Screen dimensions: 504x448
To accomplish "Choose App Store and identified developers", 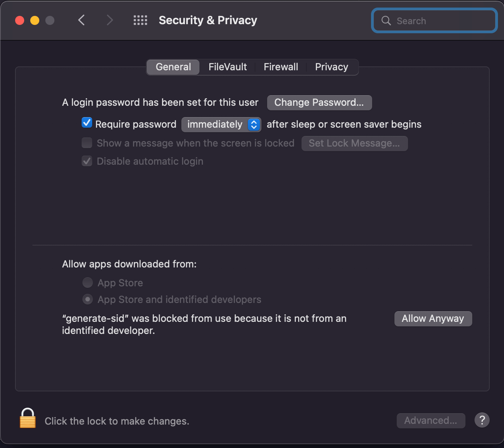I will click(x=88, y=300).
